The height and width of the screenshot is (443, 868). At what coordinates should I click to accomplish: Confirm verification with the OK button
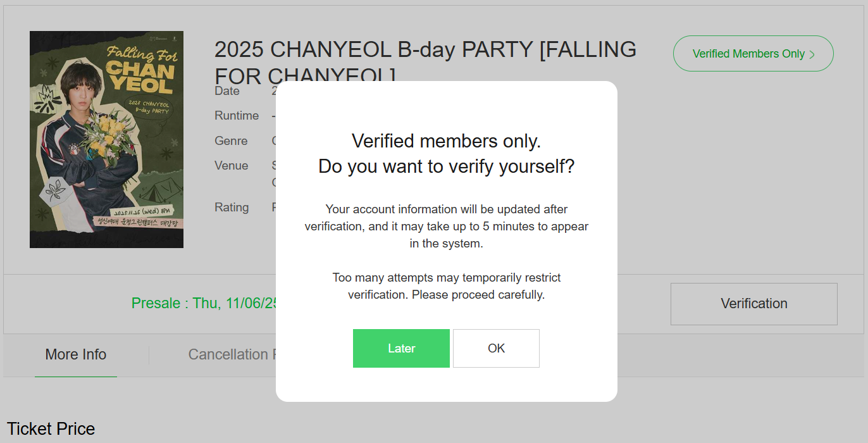(496, 348)
